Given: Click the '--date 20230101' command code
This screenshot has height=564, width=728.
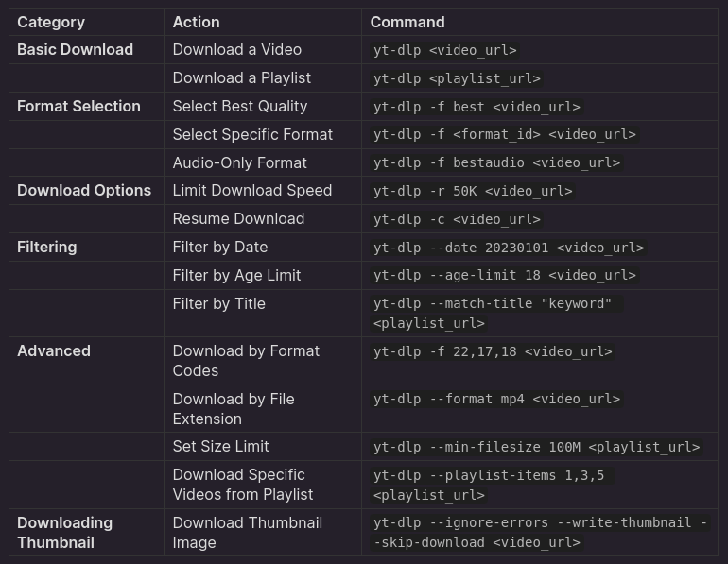Looking at the screenshot, I should pos(508,248).
